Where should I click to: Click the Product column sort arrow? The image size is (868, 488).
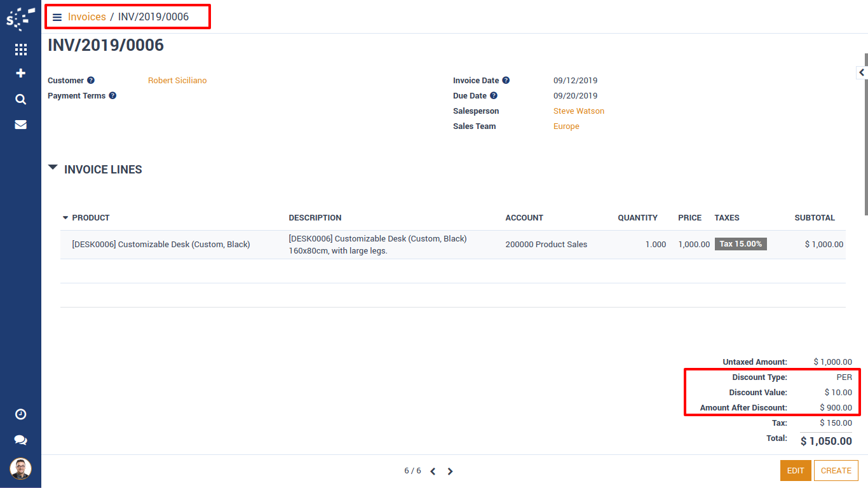click(x=65, y=218)
